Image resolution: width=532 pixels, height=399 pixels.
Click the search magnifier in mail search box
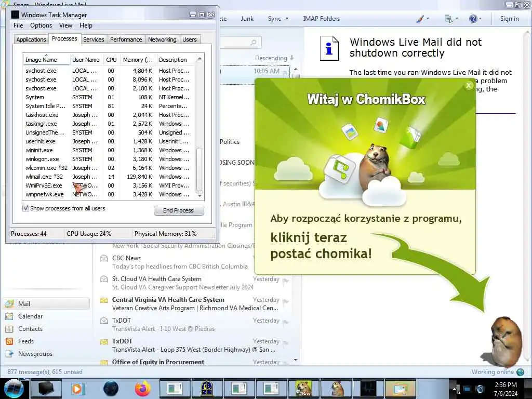pos(254,43)
